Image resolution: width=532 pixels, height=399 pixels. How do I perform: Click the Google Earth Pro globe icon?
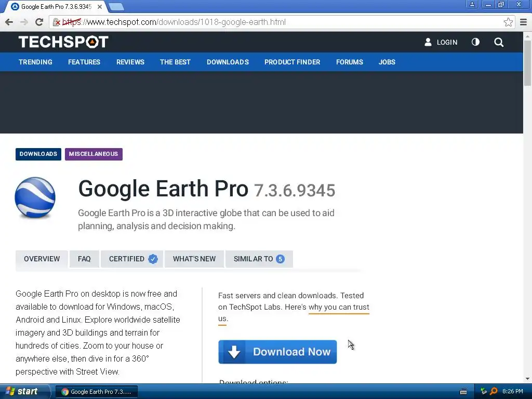[x=35, y=197]
